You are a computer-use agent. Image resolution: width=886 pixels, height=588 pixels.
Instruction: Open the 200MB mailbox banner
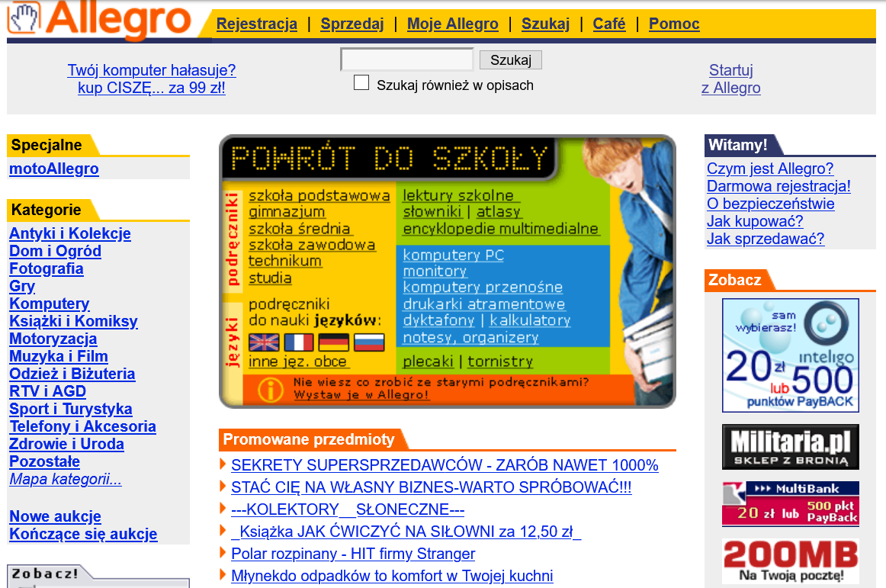(790, 561)
